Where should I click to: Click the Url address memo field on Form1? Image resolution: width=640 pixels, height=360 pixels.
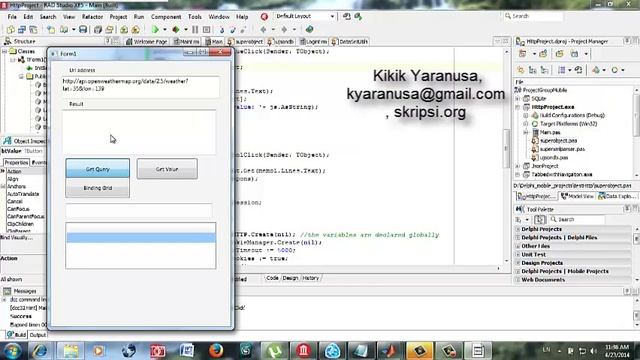140,87
